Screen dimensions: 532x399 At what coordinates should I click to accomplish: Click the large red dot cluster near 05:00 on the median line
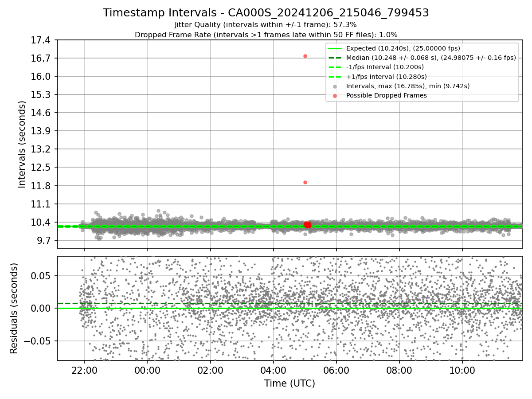coord(307,225)
